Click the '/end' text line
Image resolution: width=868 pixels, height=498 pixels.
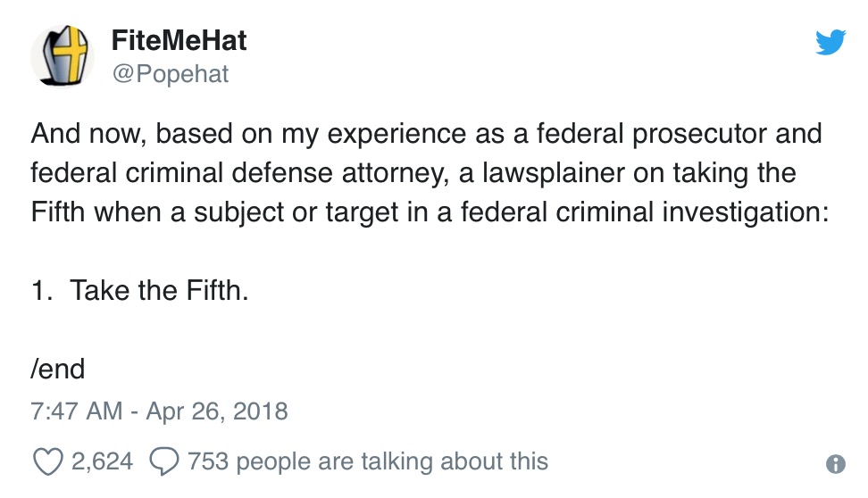click(x=58, y=369)
